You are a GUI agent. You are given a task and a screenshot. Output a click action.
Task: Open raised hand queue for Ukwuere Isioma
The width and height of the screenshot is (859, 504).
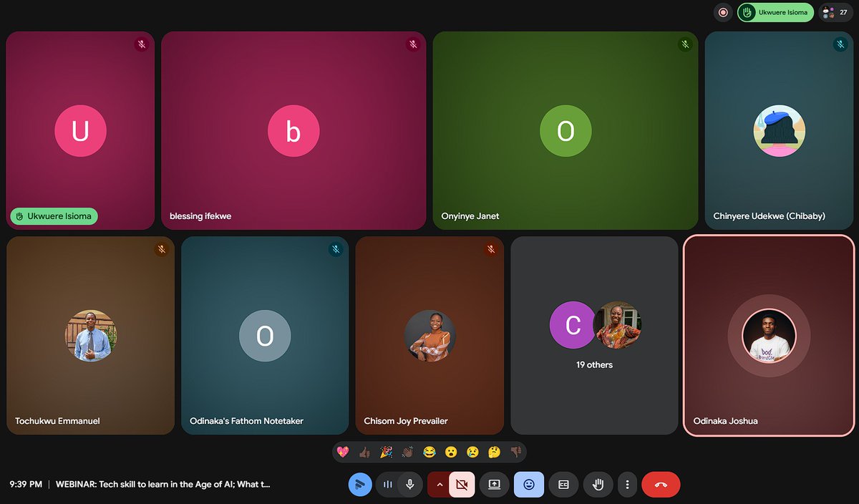[x=775, y=12]
